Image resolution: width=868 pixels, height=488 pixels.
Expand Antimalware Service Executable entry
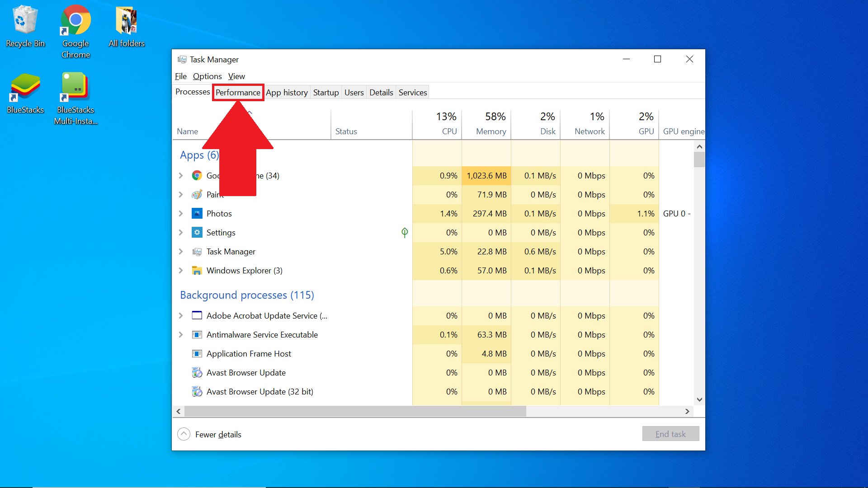click(x=181, y=334)
